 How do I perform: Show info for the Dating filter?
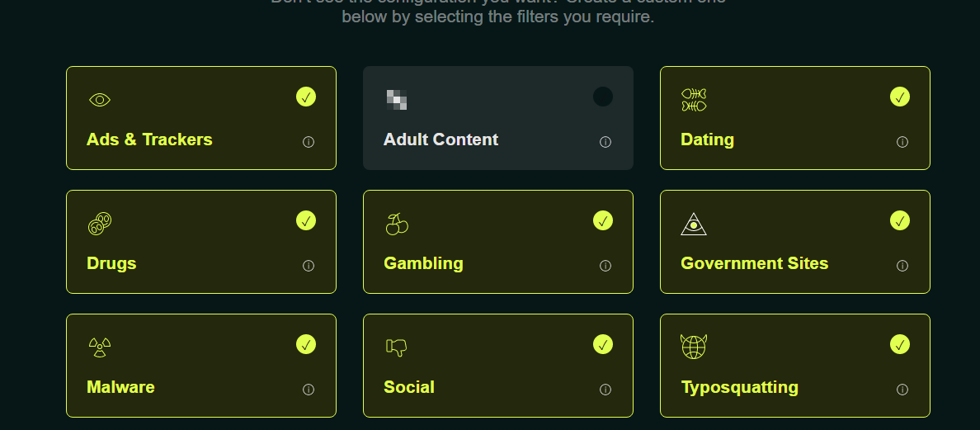coord(902,142)
